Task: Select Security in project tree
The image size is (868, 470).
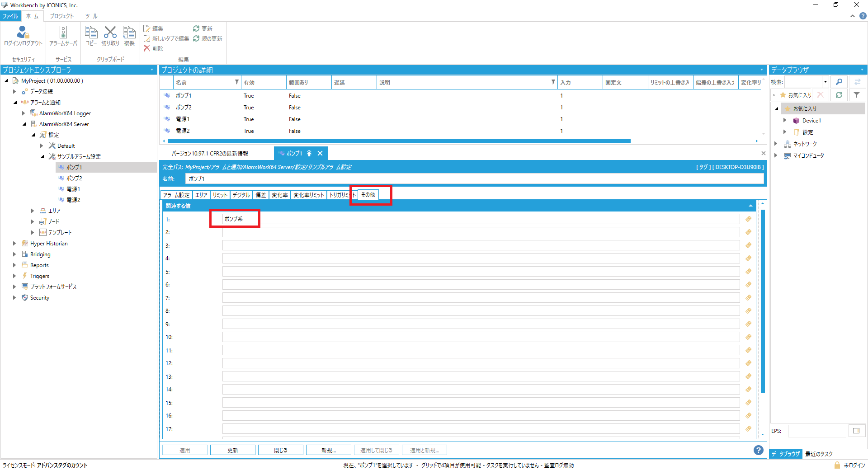Action: tap(40, 298)
